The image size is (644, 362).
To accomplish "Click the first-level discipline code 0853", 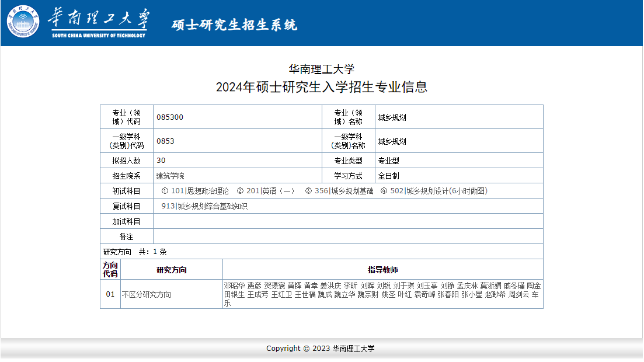I will click(x=165, y=141).
